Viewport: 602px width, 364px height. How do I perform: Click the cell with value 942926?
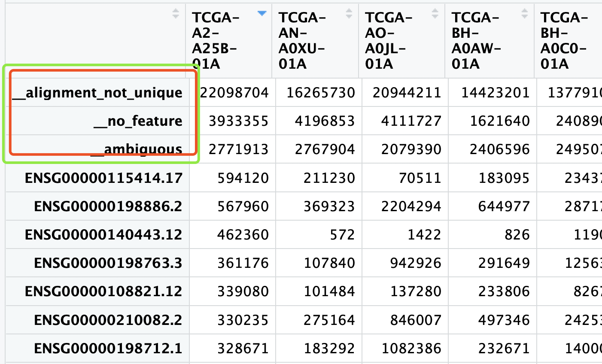(405, 263)
